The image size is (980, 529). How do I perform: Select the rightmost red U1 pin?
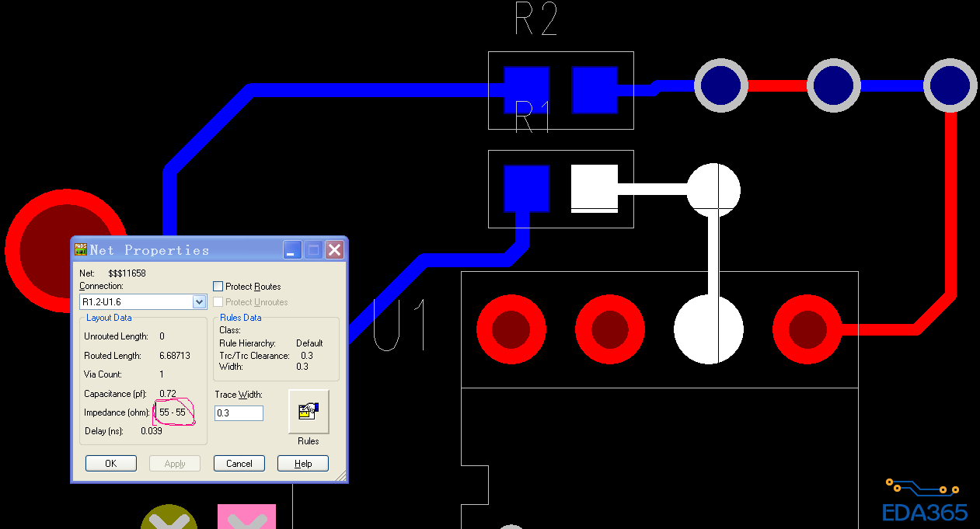(807, 329)
